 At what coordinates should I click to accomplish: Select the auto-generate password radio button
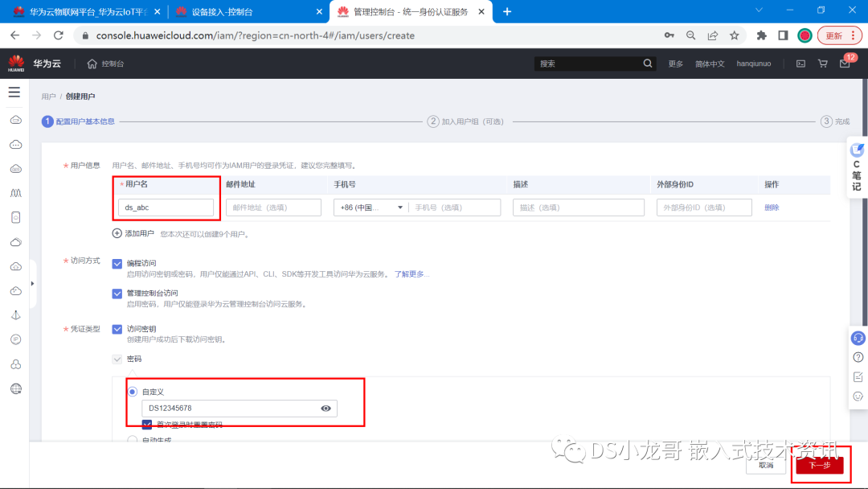(133, 440)
